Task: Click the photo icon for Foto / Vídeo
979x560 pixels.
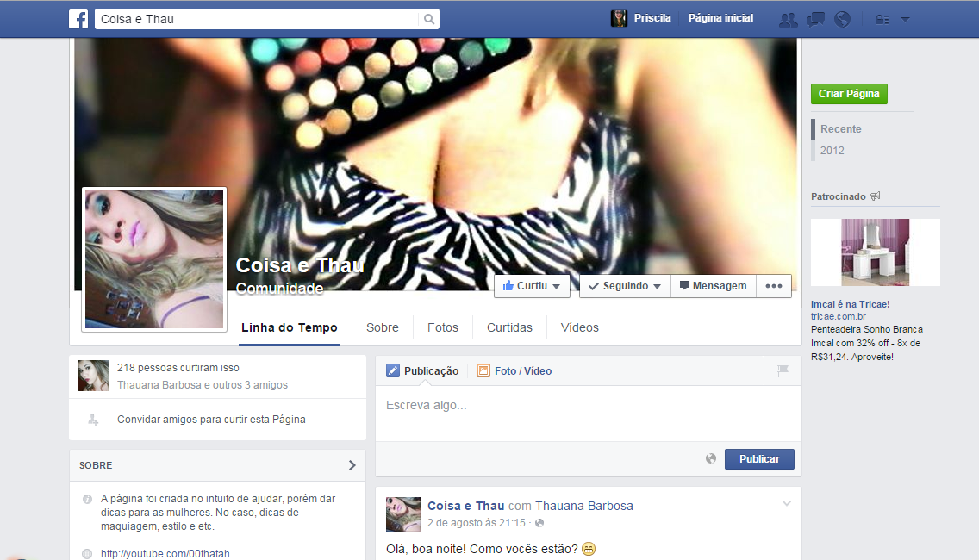Action: (x=483, y=370)
